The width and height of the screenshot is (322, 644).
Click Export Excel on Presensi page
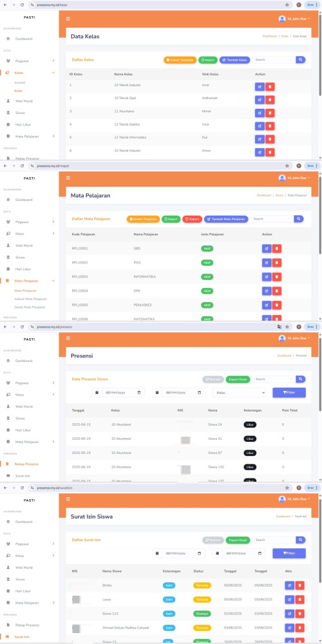click(x=238, y=379)
